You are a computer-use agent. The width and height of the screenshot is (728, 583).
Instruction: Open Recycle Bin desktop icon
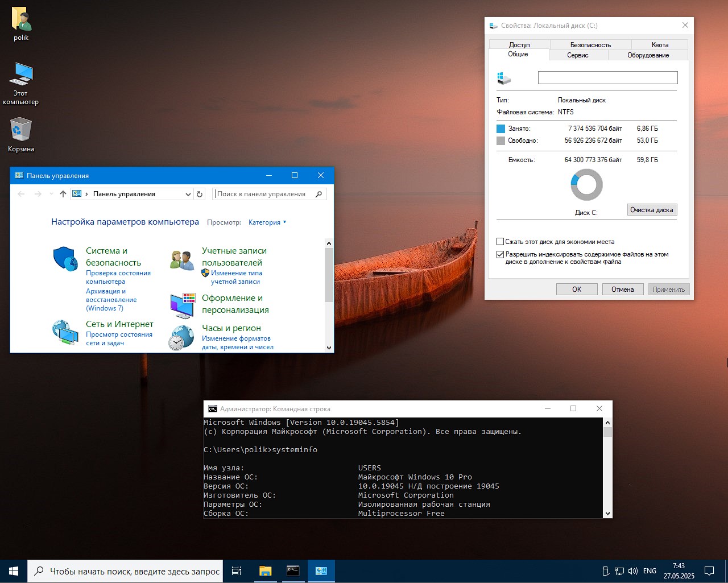click(x=21, y=130)
